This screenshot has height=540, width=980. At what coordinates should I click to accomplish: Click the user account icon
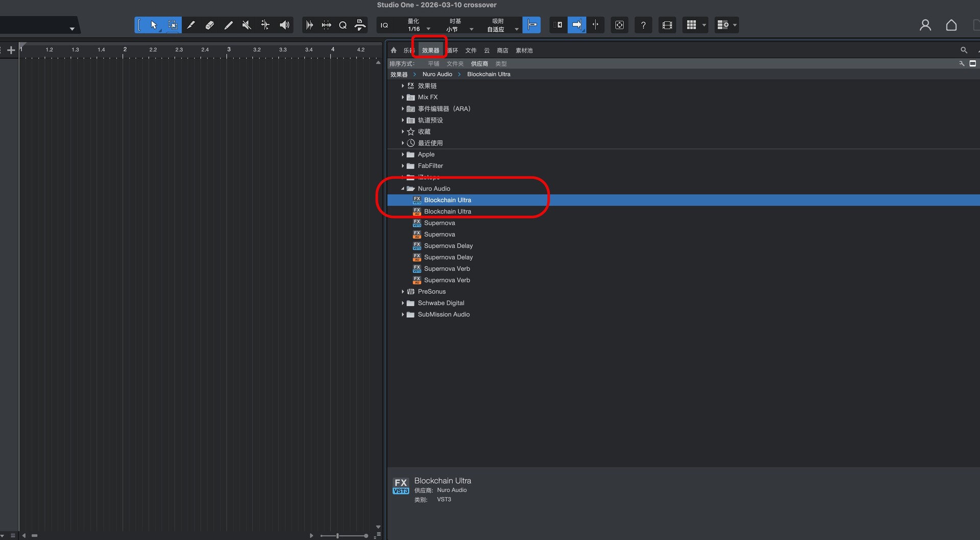coord(925,25)
